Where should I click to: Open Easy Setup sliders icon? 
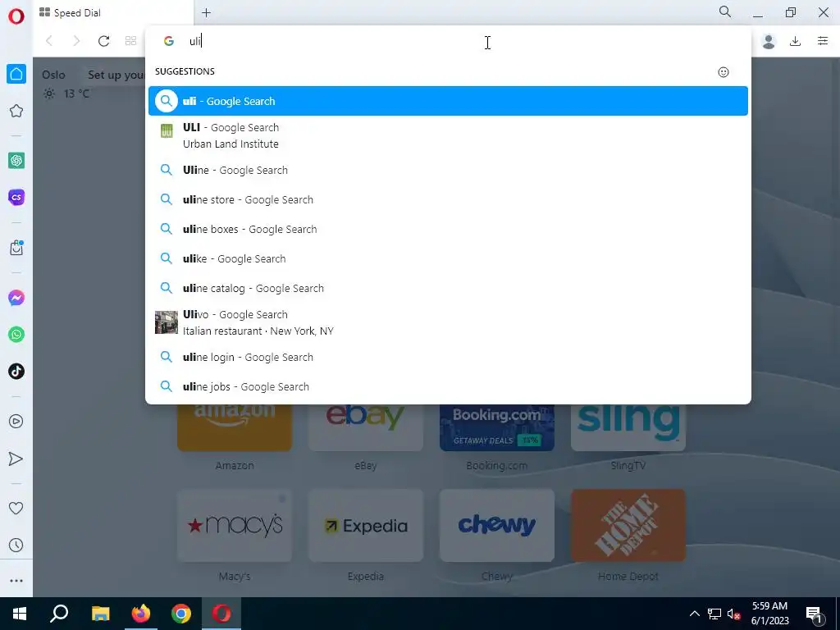coord(823,41)
